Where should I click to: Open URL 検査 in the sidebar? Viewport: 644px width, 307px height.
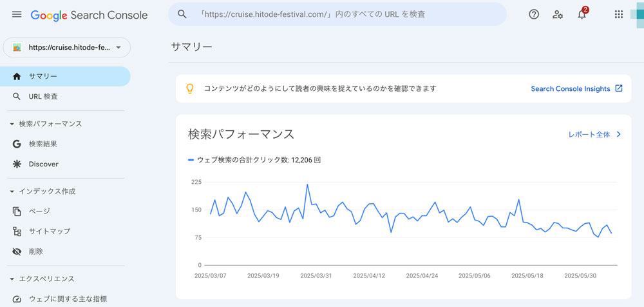(43, 97)
